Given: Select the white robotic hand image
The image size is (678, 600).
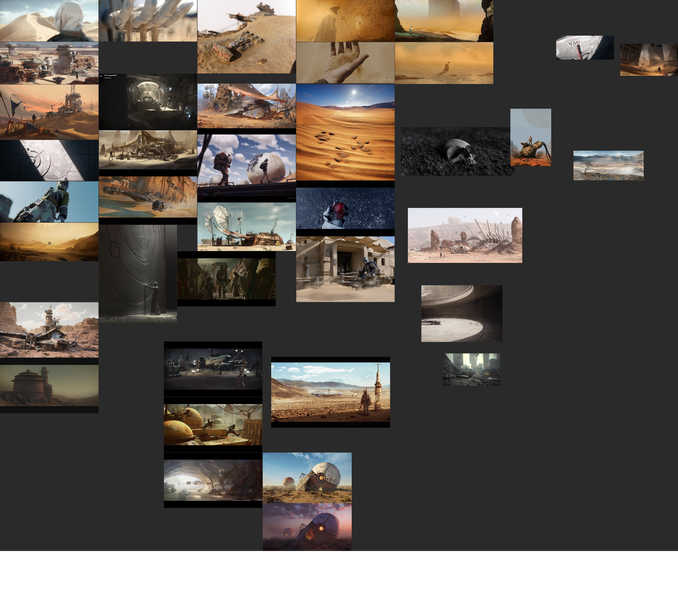Looking at the screenshot, I should pos(148,20).
